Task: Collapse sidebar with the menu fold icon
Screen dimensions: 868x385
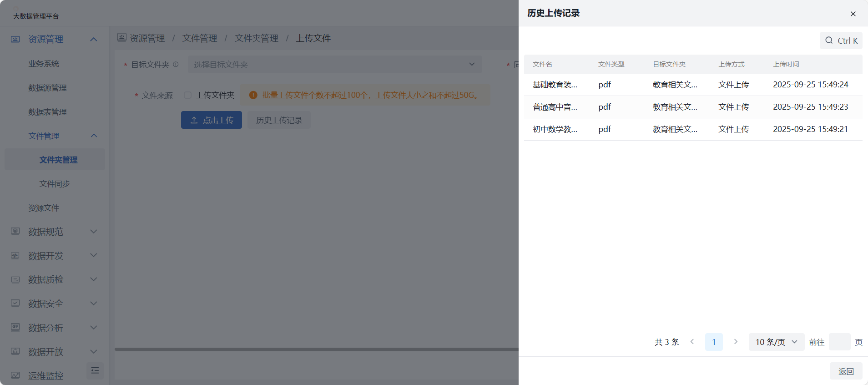Action: click(x=95, y=370)
